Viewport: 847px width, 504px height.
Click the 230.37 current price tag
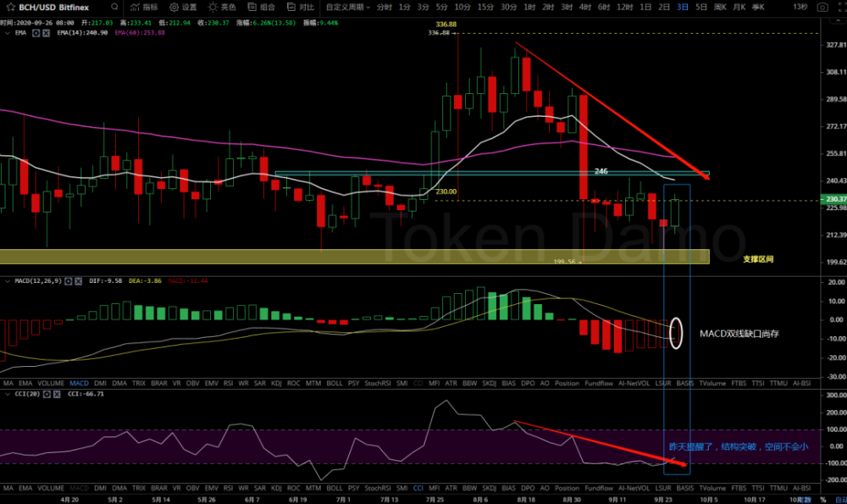[x=833, y=199]
